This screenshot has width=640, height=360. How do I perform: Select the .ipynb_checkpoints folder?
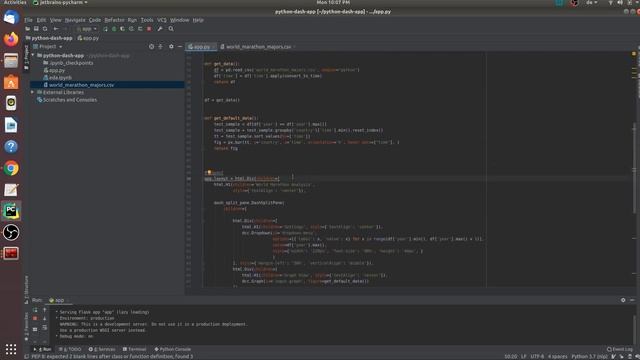click(x=68, y=63)
